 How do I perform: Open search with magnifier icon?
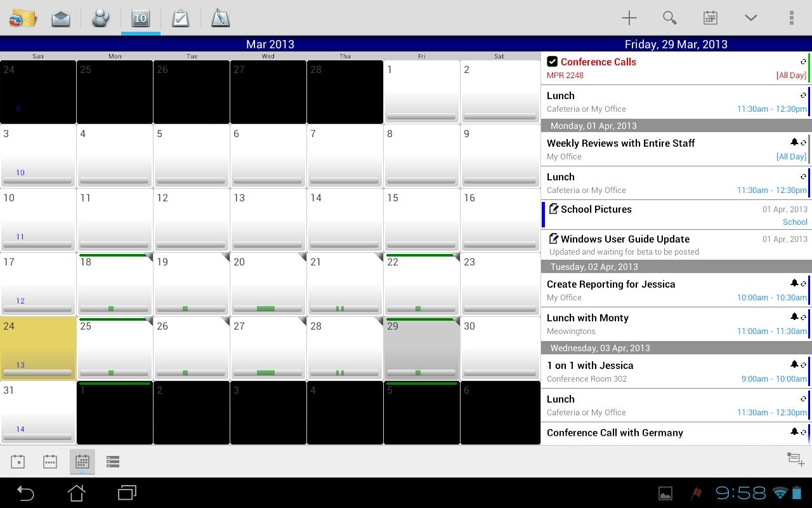[669, 18]
